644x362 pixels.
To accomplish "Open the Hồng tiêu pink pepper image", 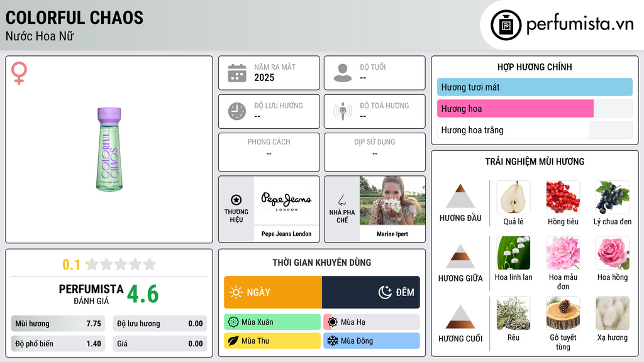I will tap(563, 197).
